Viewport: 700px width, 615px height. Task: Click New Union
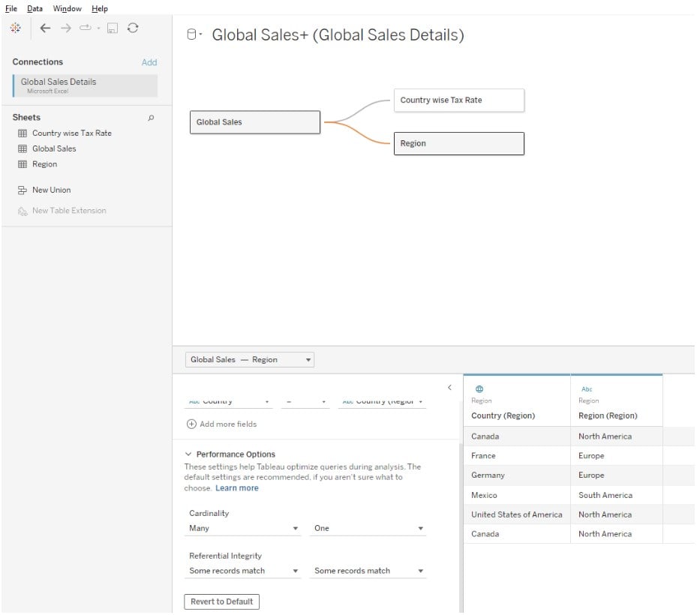52,190
